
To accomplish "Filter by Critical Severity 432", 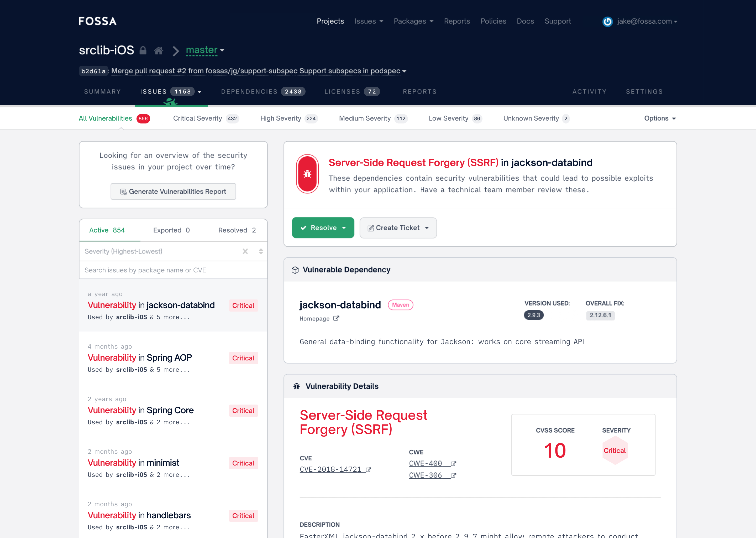I will coord(206,118).
